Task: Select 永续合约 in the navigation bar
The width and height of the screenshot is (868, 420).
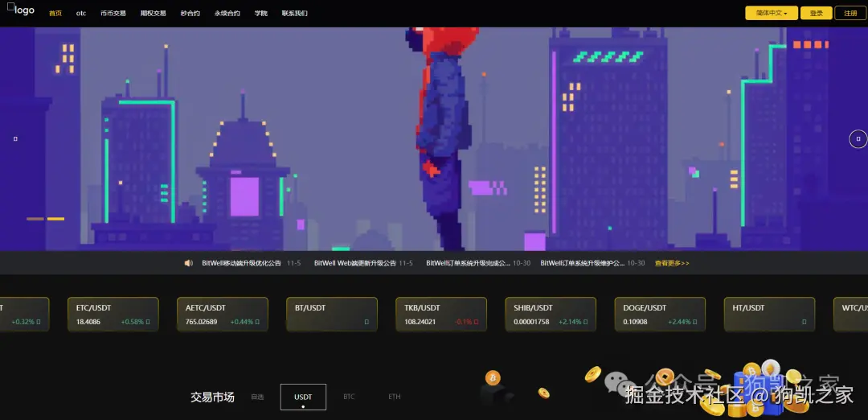Action: (227, 14)
